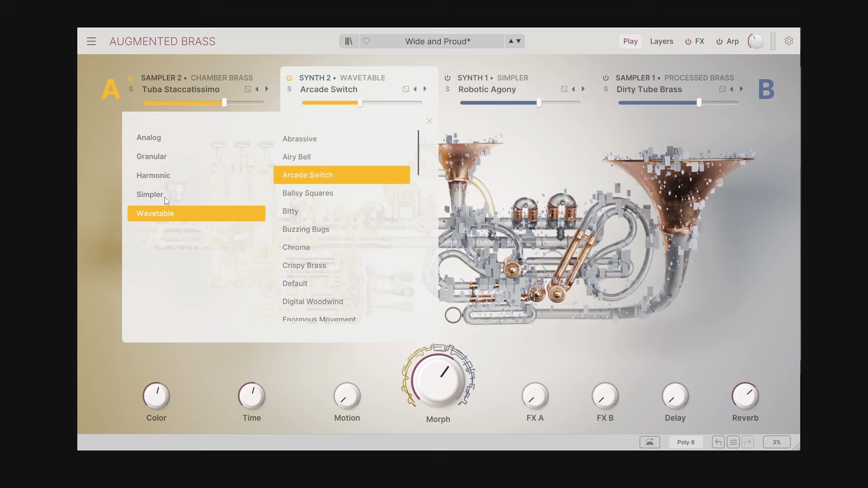Toggle the FX section power
This screenshot has width=868, height=488.
(687, 41)
